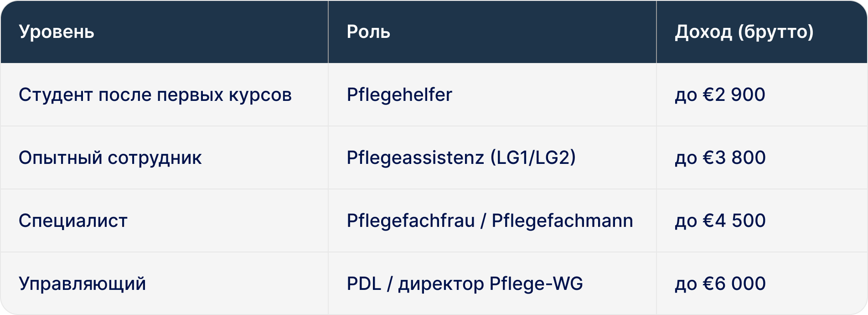Viewport: 868px width, 315px height.
Task: Click the word "Pflegefachmann"
Action: tap(562, 221)
